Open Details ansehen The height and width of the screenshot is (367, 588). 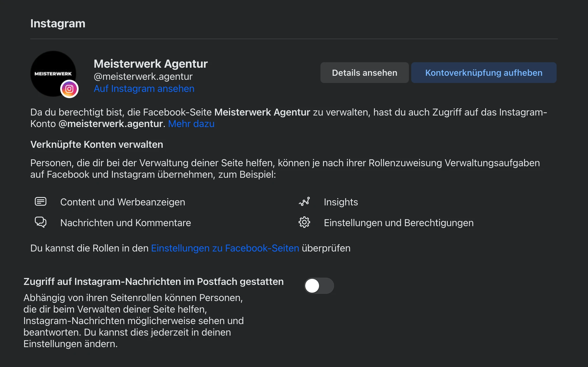pos(365,73)
